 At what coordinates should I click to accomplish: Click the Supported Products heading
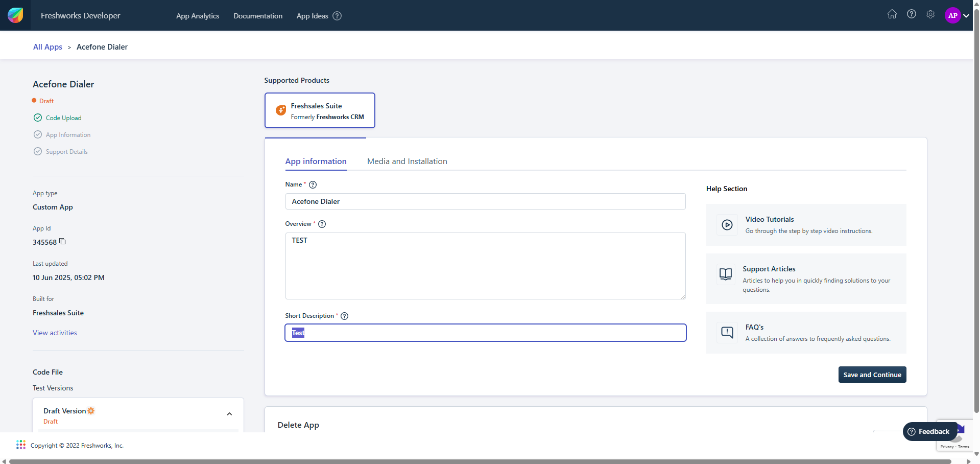pos(297,80)
